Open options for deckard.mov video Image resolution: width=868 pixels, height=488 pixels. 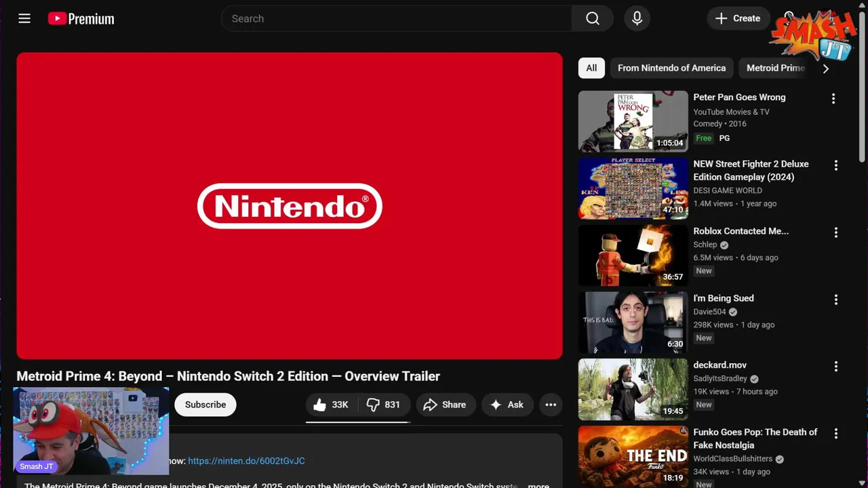(x=836, y=367)
